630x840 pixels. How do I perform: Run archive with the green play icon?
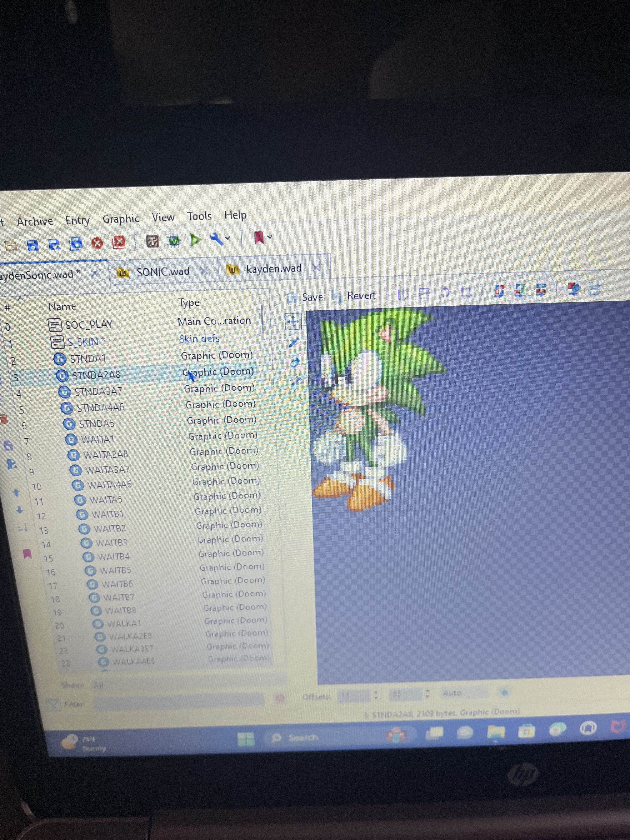point(196,240)
